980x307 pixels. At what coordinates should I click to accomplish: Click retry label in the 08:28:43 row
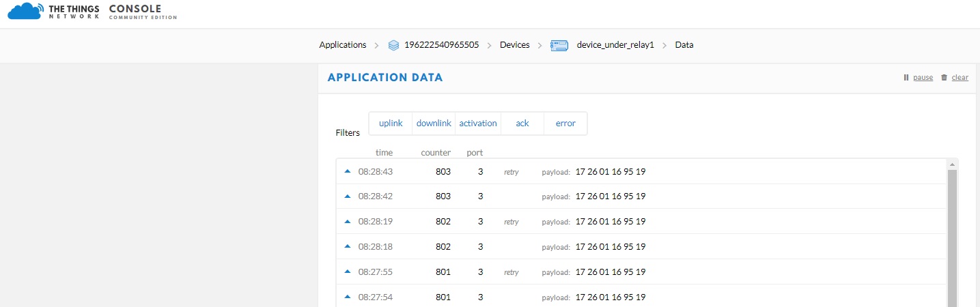click(x=512, y=173)
